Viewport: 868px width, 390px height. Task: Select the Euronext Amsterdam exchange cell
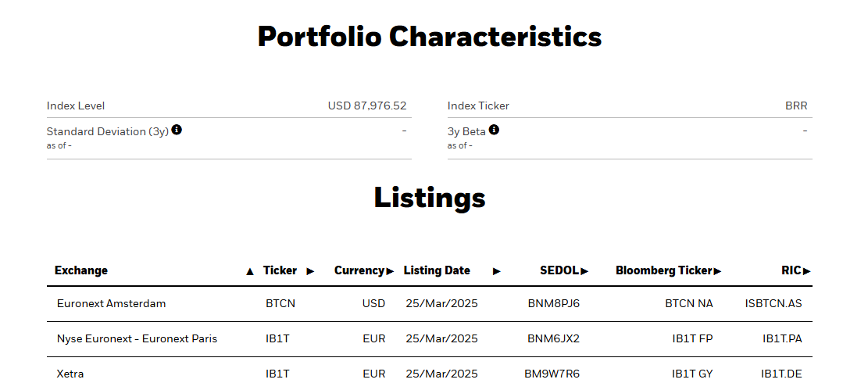tap(111, 303)
